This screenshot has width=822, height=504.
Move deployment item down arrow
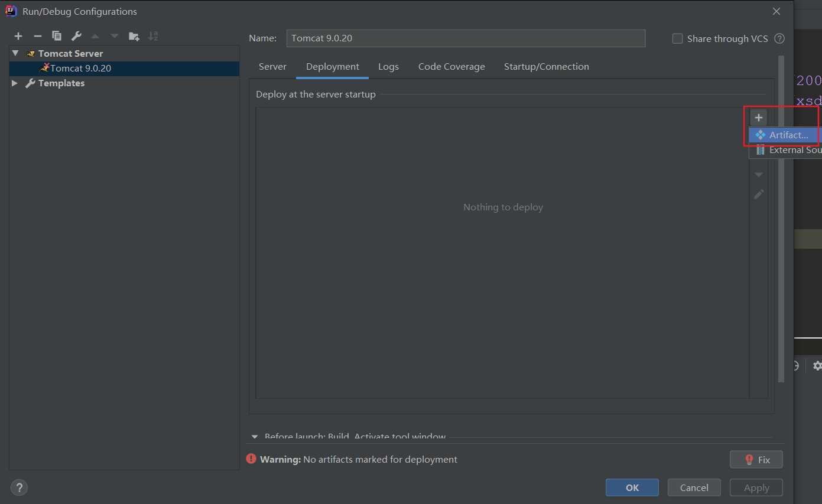[759, 175]
